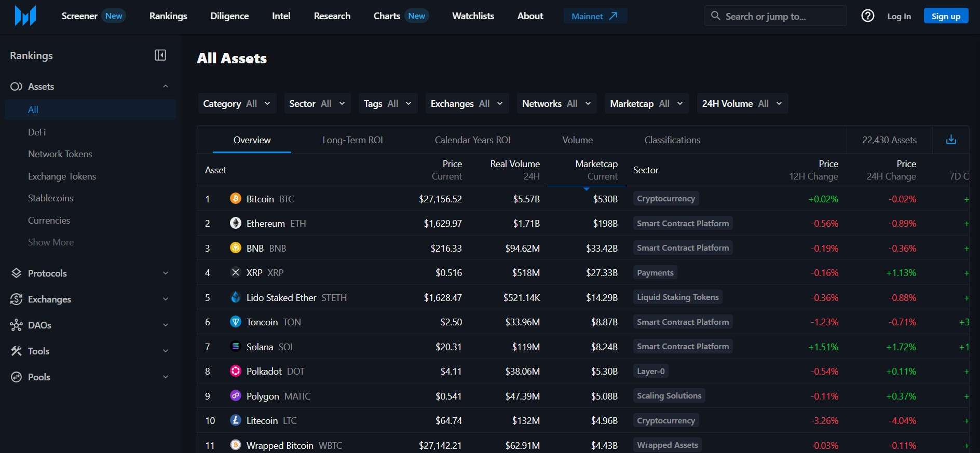Click the Assets sidebar section icon
This screenshot has width=980, height=453.
pos(16,87)
